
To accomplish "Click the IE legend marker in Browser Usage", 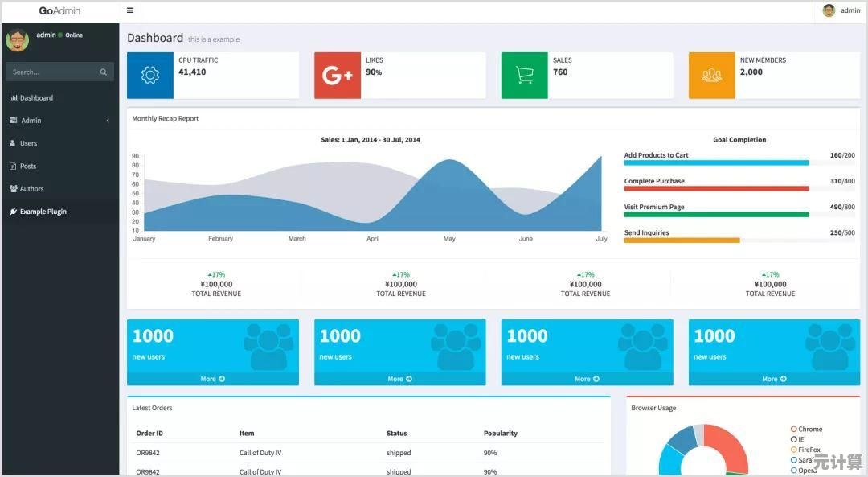I will (x=794, y=439).
